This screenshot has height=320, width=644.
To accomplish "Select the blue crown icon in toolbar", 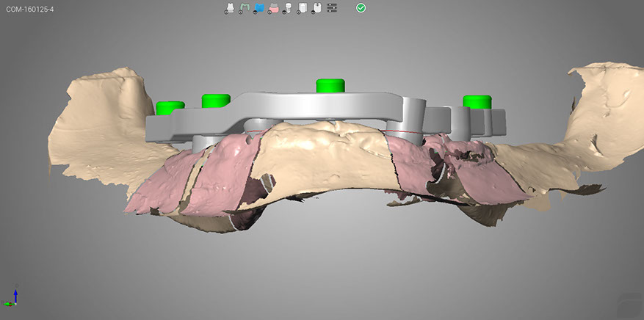I will click(x=259, y=7).
